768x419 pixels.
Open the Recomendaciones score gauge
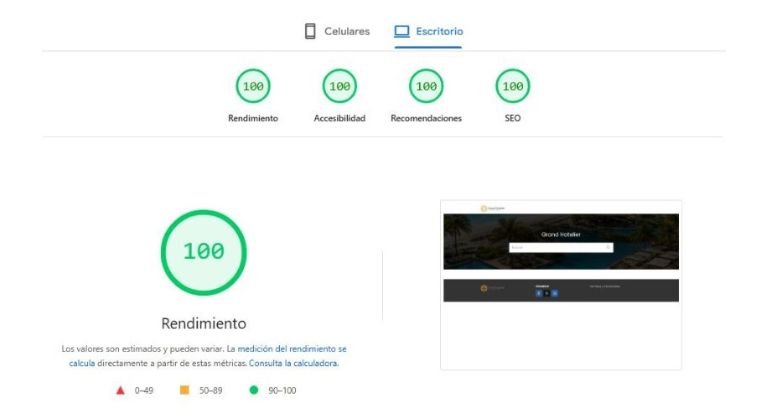tap(426, 87)
